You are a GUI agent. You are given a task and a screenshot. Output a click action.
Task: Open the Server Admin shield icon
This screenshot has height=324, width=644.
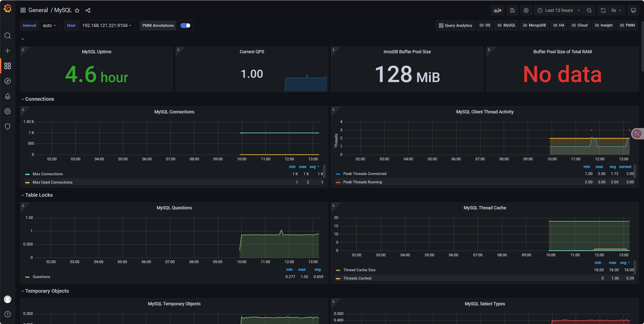point(8,127)
